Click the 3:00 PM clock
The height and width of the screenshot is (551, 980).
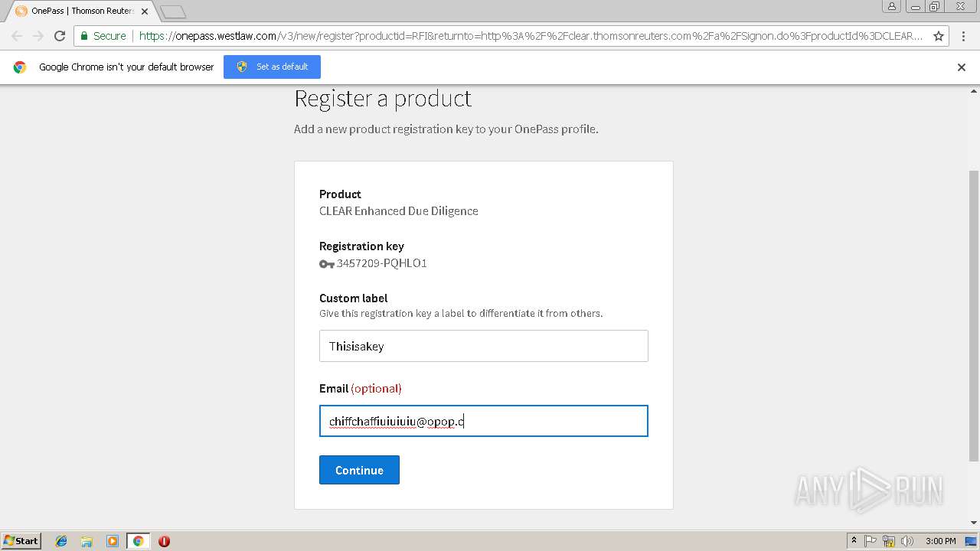tap(940, 541)
